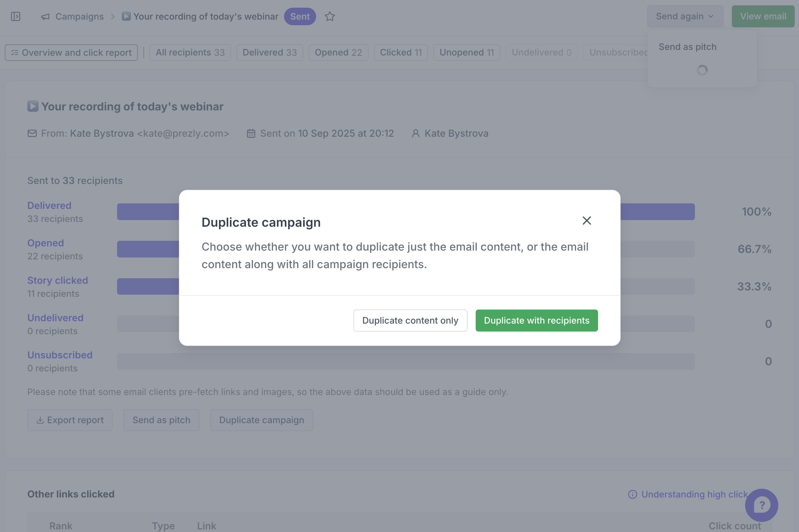Click Duplicate content only button

point(410,320)
